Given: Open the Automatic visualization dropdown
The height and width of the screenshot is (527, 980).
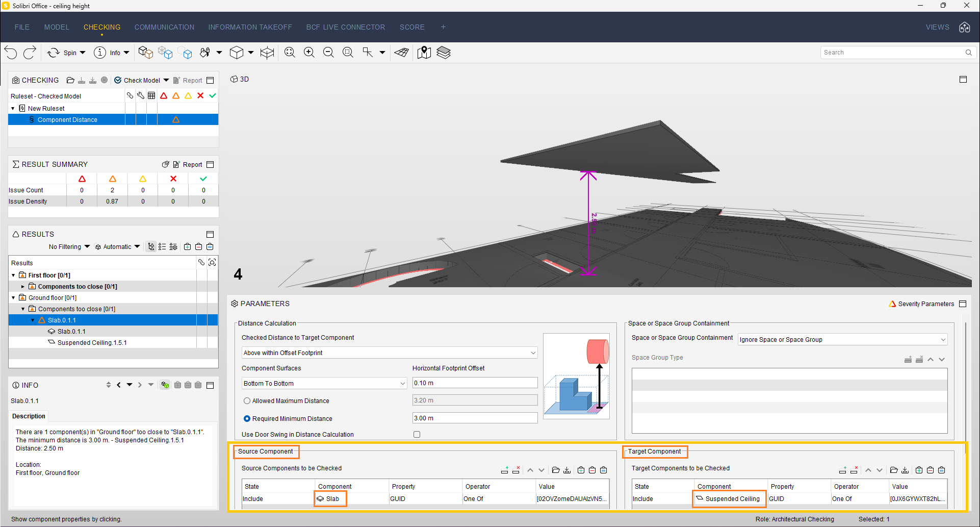Looking at the screenshot, I should (118, 246).
